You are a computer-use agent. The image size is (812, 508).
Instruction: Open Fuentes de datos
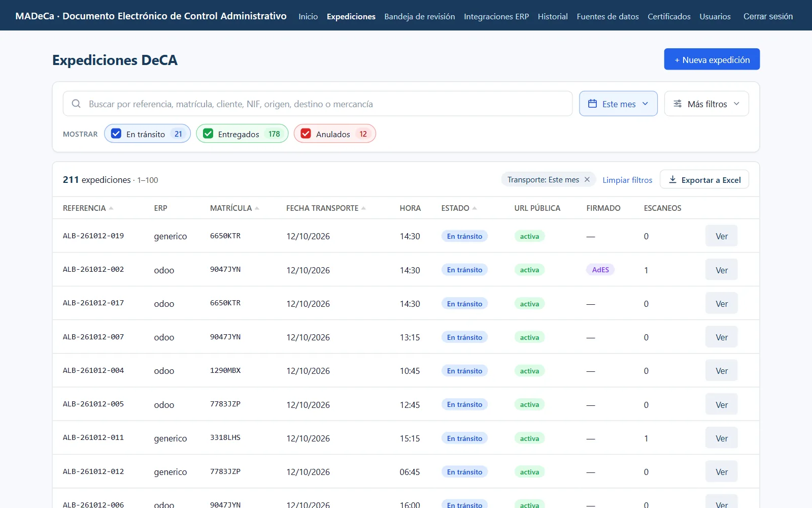tap(607, 16)
